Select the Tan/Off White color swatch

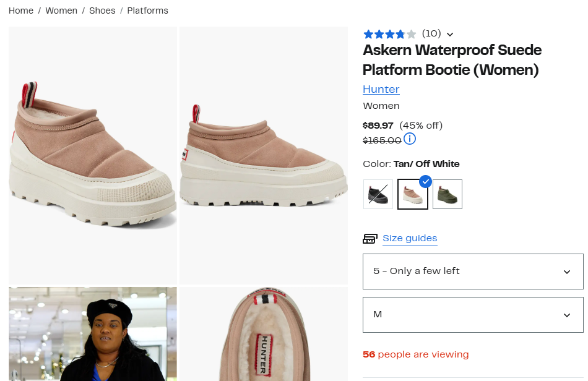pos(412,194)
